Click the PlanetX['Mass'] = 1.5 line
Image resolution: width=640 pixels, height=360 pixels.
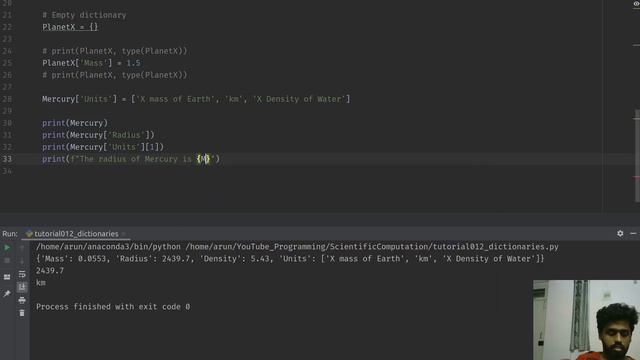[x=91, y=63]
